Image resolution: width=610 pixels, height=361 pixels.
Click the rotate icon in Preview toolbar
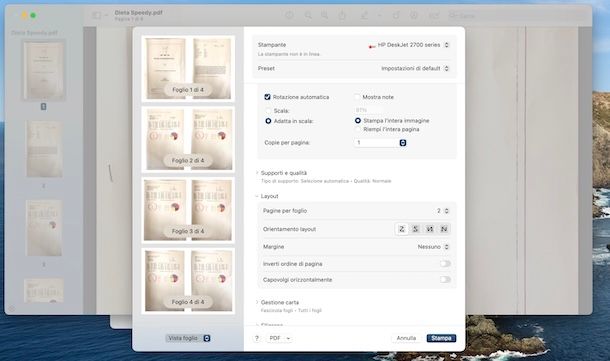pos(396,15)
